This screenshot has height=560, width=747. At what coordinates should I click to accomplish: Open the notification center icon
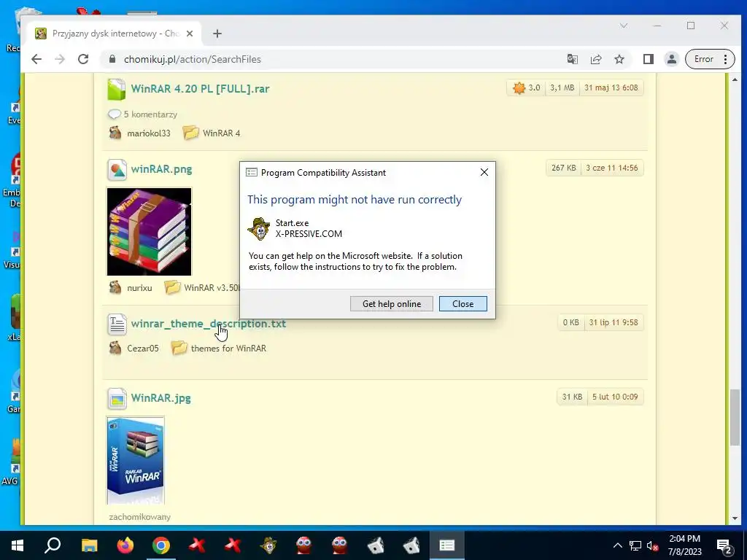coord(724,545)
